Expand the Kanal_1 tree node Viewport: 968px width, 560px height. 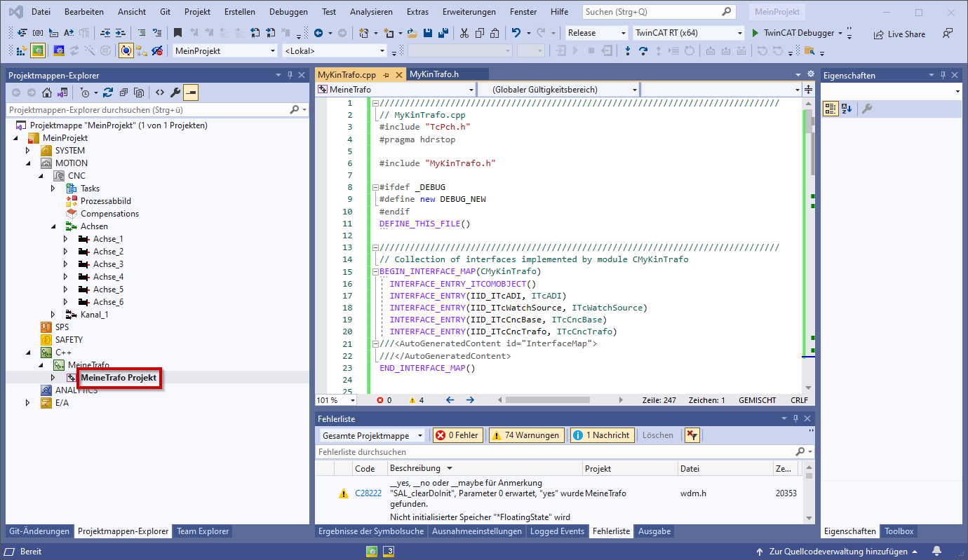tap(53, 315)
